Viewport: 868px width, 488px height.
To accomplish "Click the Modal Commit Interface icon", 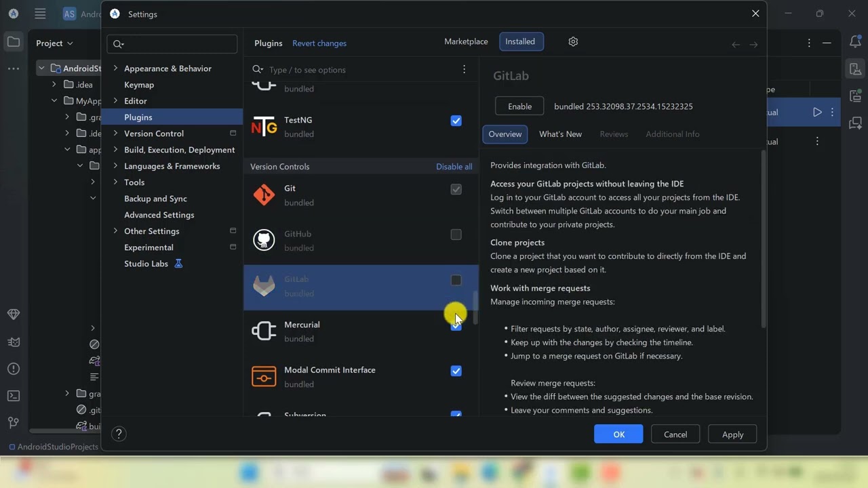I will [264, 377].
